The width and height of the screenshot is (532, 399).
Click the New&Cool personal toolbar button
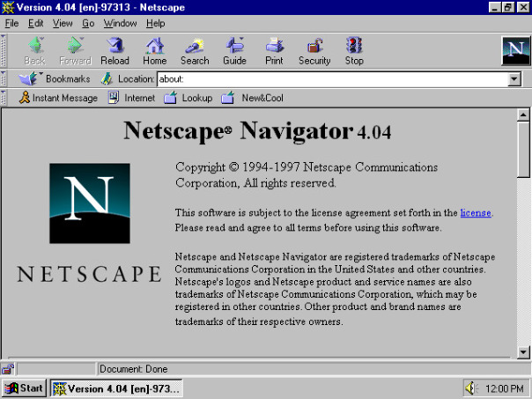tap(253, 98)
